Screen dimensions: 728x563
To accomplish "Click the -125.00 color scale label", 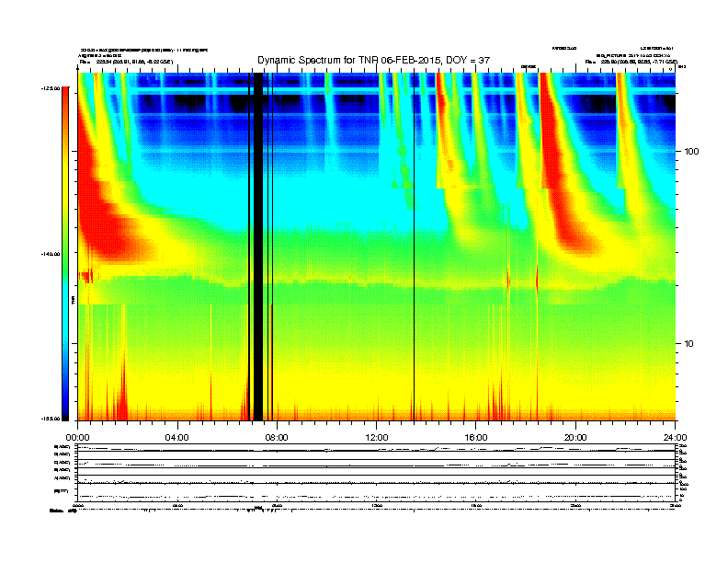I will pyautogui.click(x=51, y=88).
